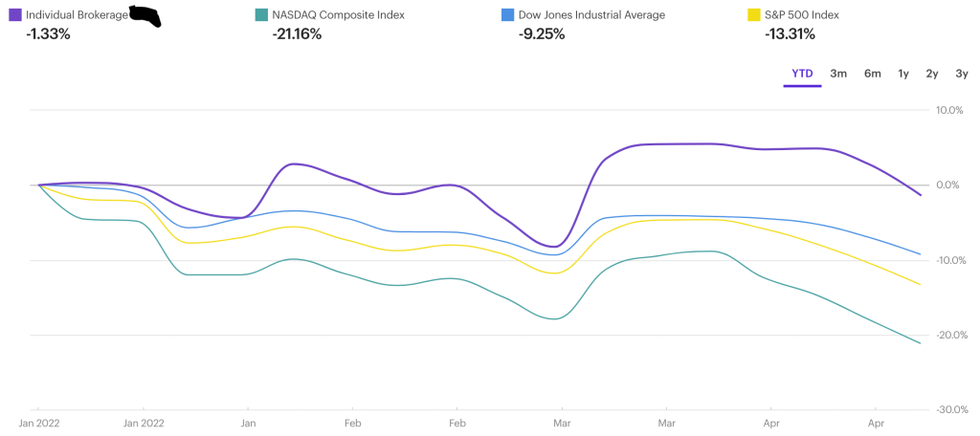Click the -21.16% NASDAQ return value

coord(297,34)
